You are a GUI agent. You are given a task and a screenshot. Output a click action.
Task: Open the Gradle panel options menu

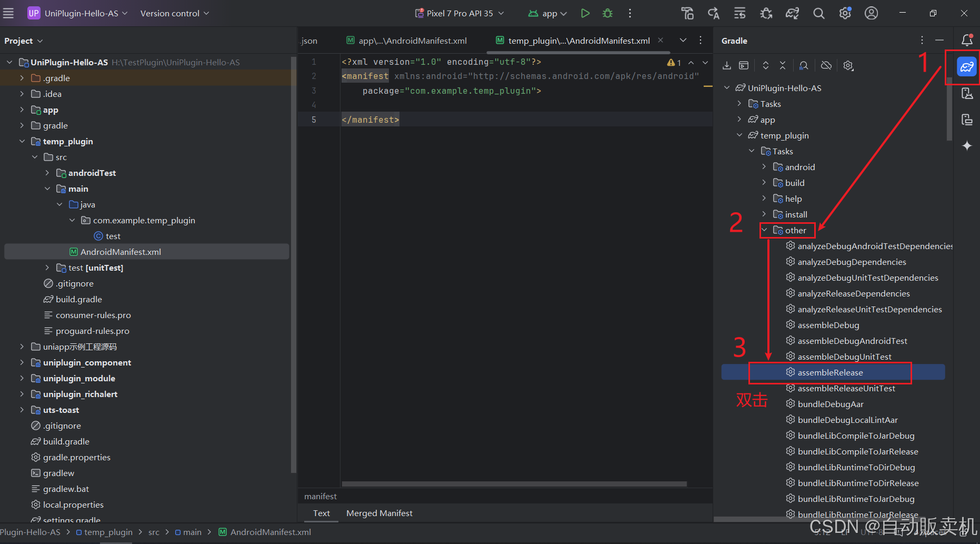(x=922, y=41)
